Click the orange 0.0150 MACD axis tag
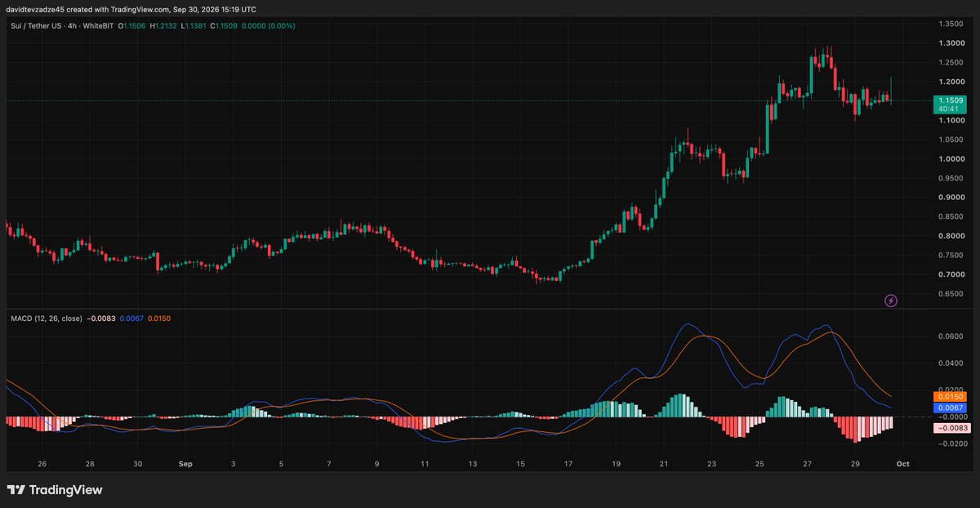980x508 pixels. [x=949, y=396]
